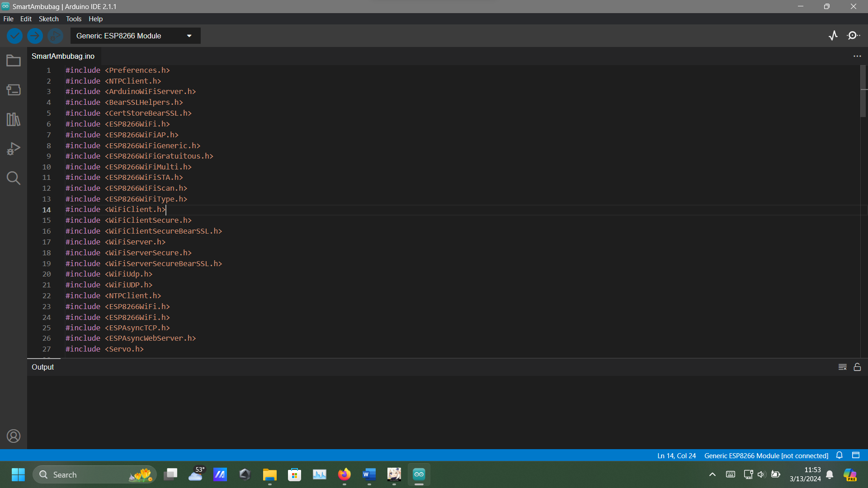868x488 pixels.
Task: Open Microsoft Store from the taskbar
Action: [294, 474]
